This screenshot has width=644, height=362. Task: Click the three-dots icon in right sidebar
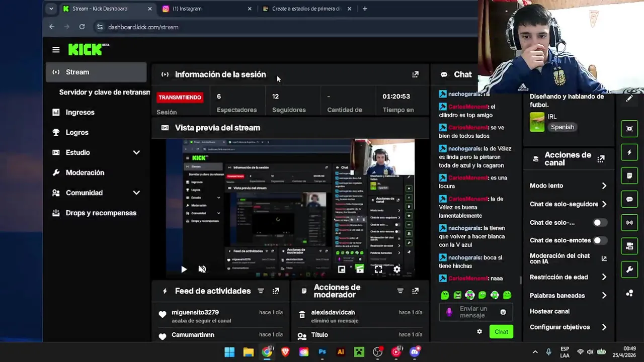coord(629,293)
